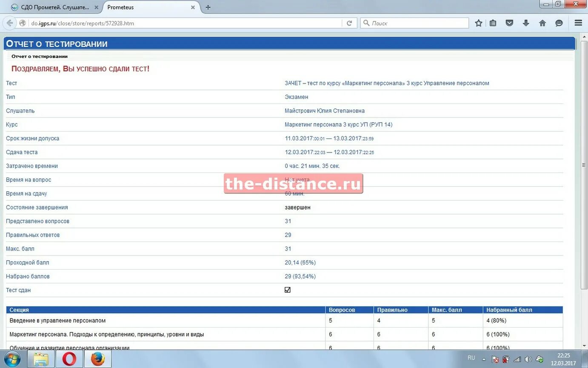Open Windows Explorer from the taskbar
The height and width of the screenshot is (368, 588).
(41, 359)
